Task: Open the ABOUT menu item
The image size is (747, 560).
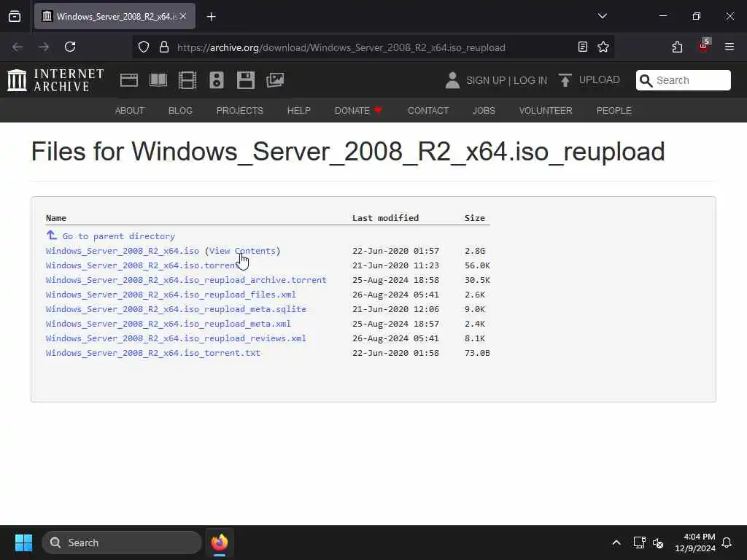Action: pyautogui.click(x=130, y=111)
